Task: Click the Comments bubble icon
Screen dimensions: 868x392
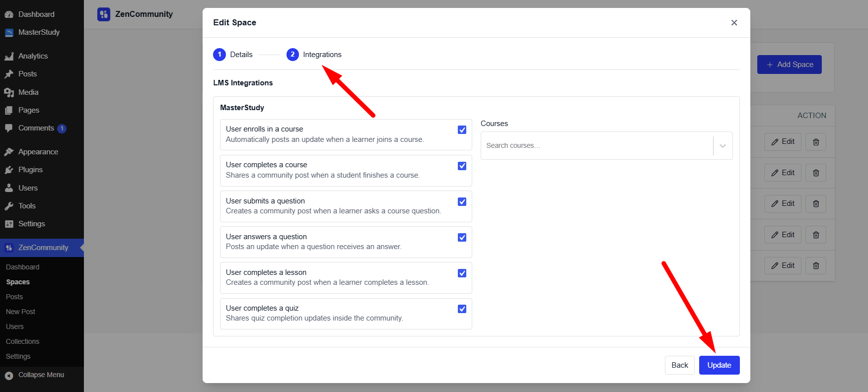Action: tap(9, 128)
